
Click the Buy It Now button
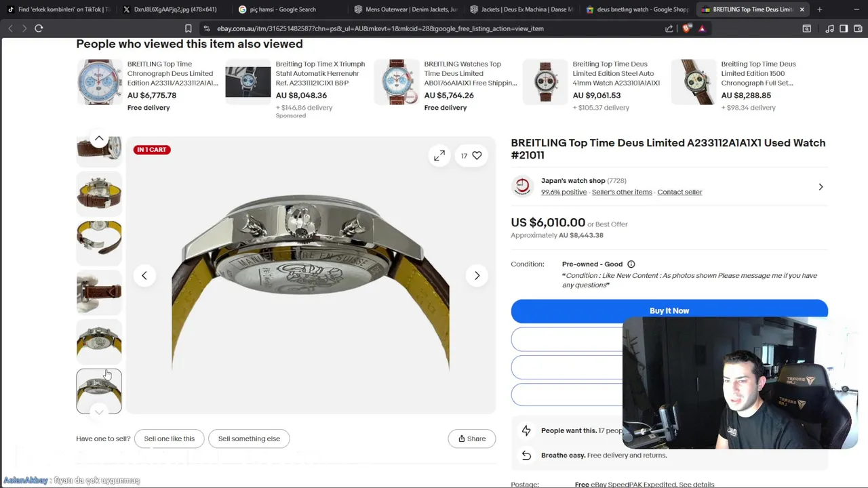tap(669, 310)
